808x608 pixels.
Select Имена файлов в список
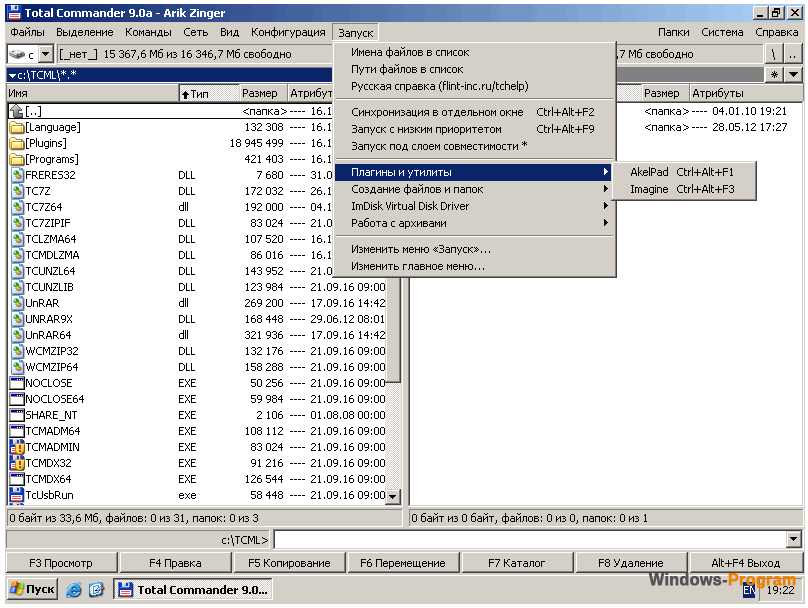(473, 52)
